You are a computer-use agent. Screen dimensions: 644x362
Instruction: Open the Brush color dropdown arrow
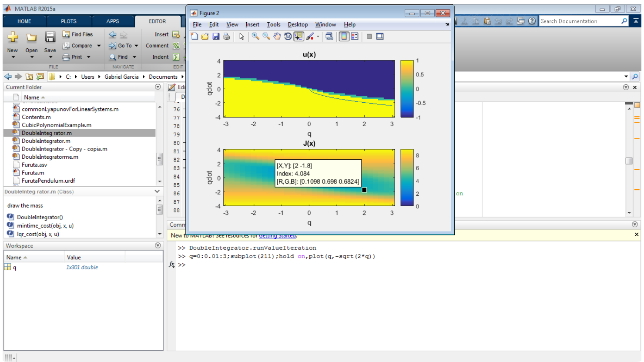point(318,37)
